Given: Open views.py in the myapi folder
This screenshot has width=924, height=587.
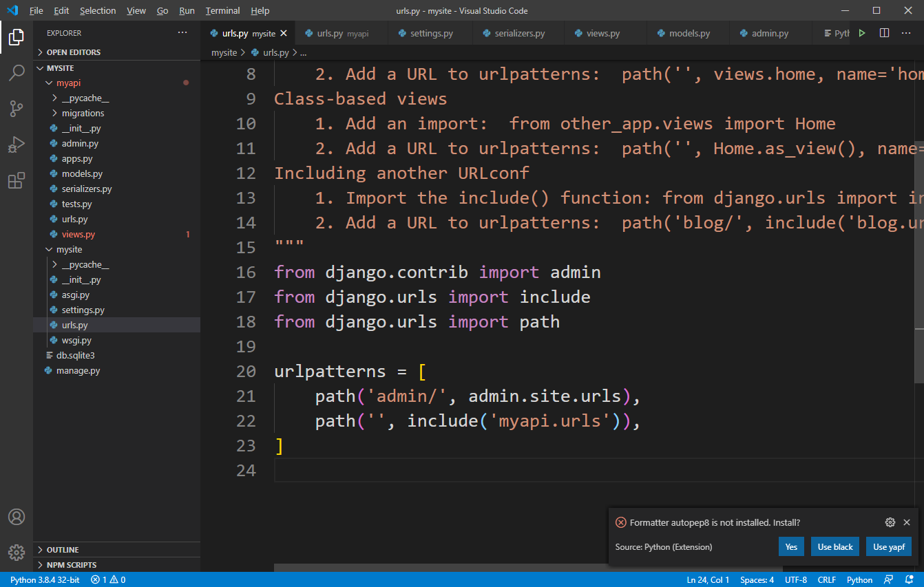Looking at the screenshot, I should coord(116,235).
